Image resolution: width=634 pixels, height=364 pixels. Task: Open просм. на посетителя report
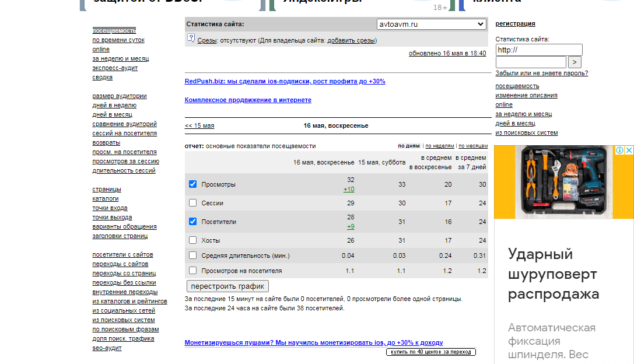pos(124,152)
